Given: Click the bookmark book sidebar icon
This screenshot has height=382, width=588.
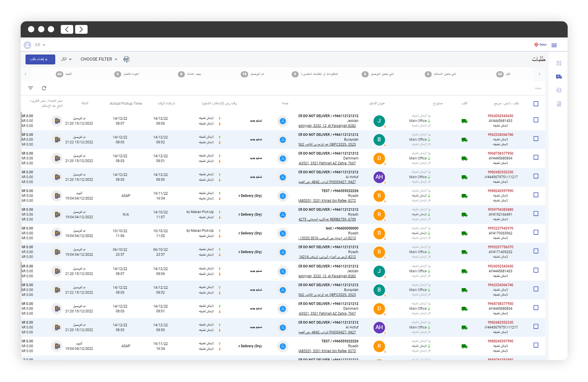Looking at the screenshot, I should coord(559,104).
